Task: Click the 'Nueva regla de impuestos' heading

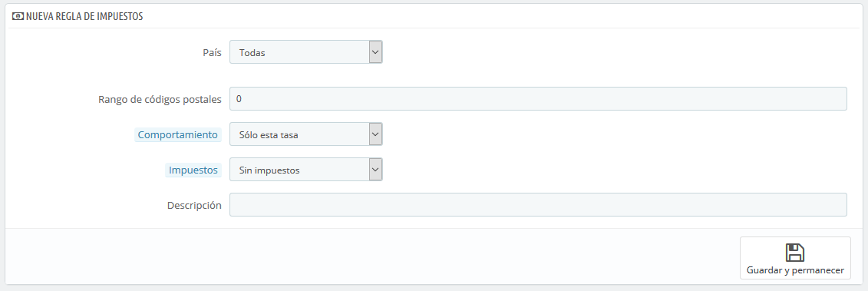Action: (x=84, y=17)
